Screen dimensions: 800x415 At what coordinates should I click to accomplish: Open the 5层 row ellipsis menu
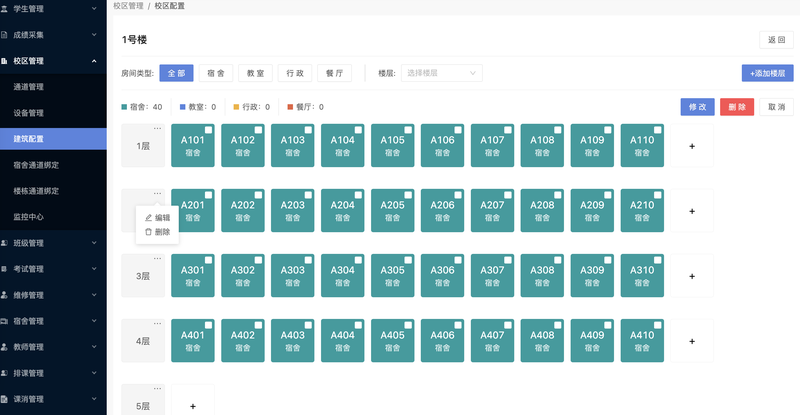click(x=157, y=388)
